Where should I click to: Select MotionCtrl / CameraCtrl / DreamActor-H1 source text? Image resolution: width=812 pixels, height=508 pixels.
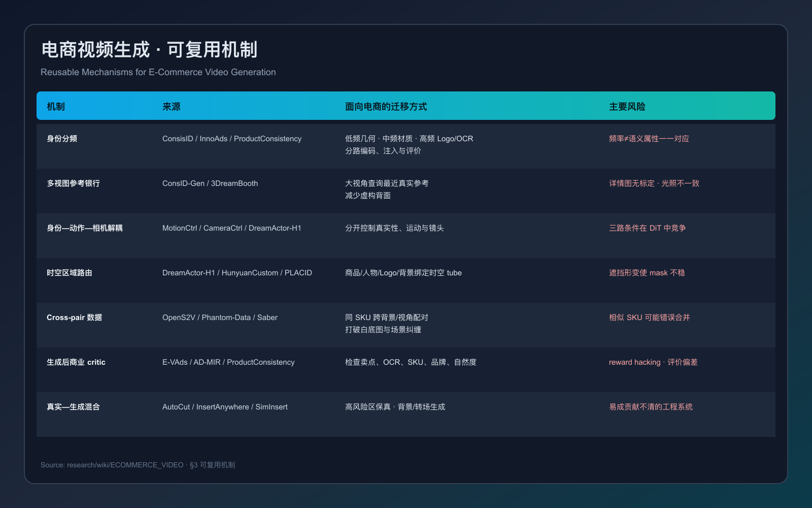[232, 228]
